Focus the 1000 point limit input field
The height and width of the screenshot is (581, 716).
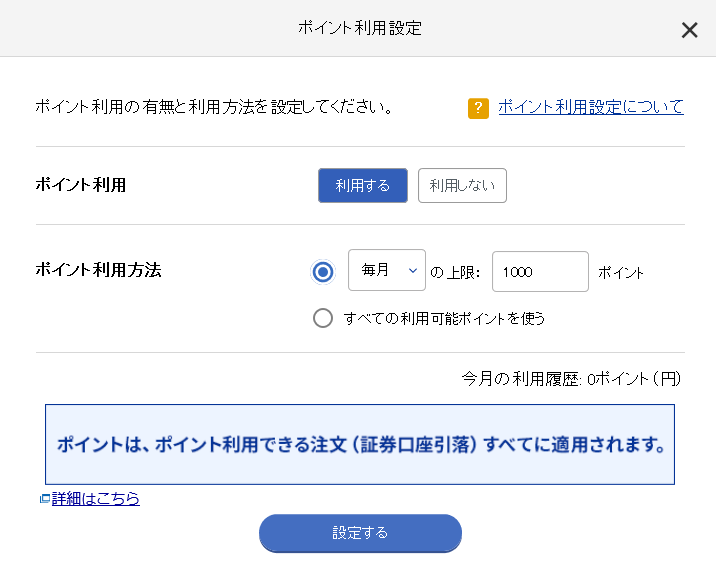[x=540, y=271]
